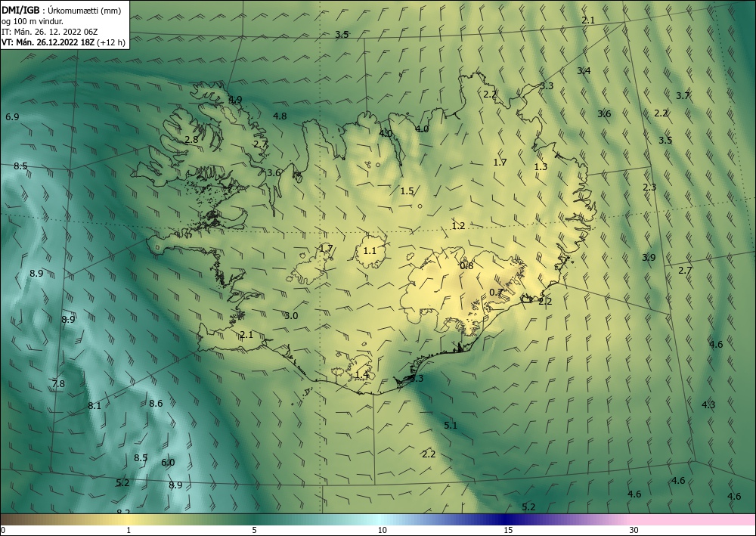
Task: Click the 3.0 value on the map
Action: click(291, 316)
